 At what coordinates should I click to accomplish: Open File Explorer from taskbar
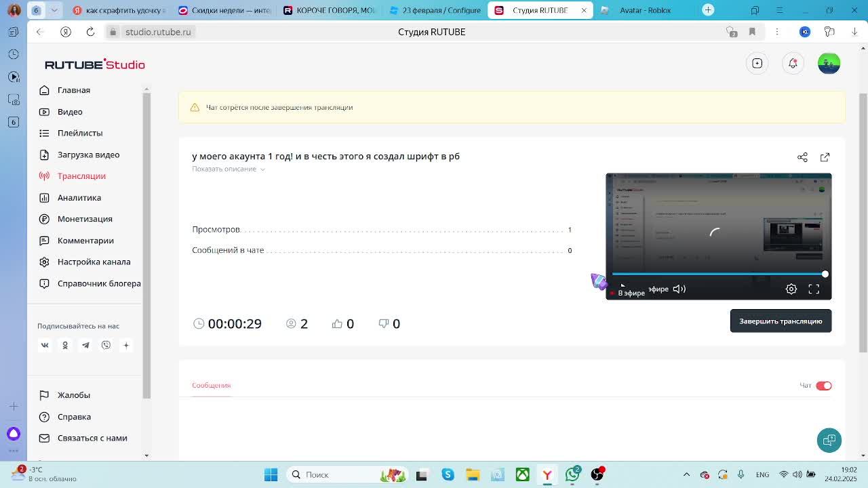pos(473,474)
